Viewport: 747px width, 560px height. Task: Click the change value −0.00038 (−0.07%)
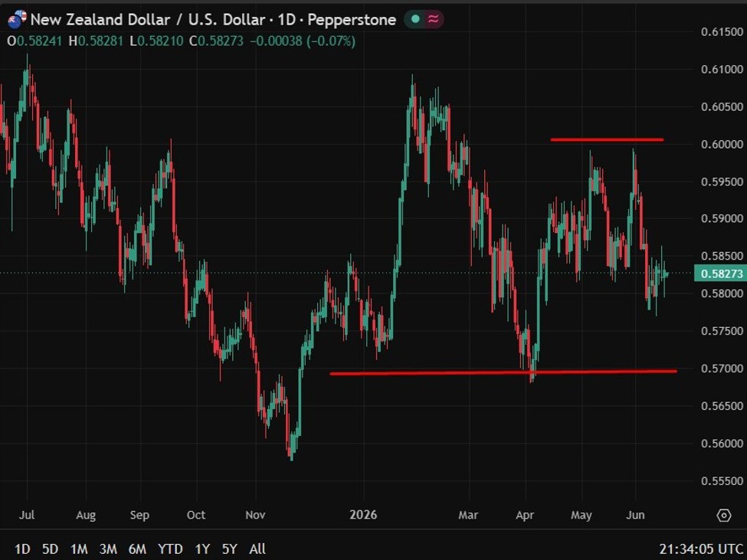pyautogui.click(x=303, y=41)
